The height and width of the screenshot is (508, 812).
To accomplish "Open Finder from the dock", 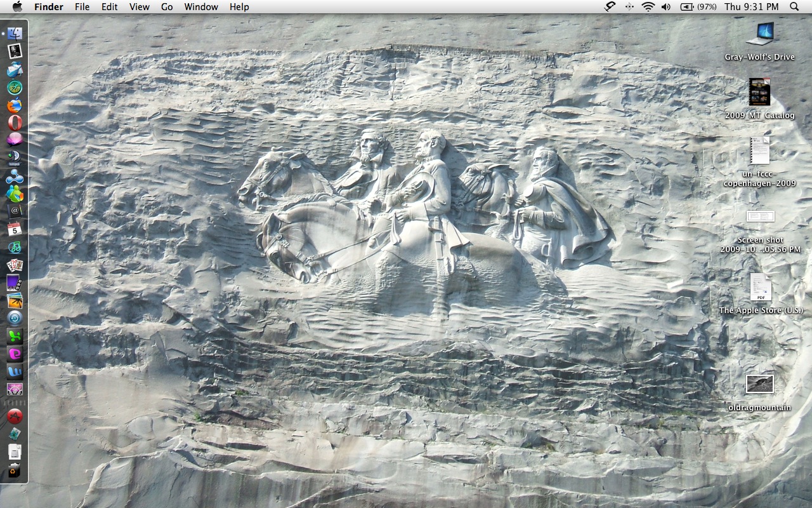I will click(x=15, y=32).
